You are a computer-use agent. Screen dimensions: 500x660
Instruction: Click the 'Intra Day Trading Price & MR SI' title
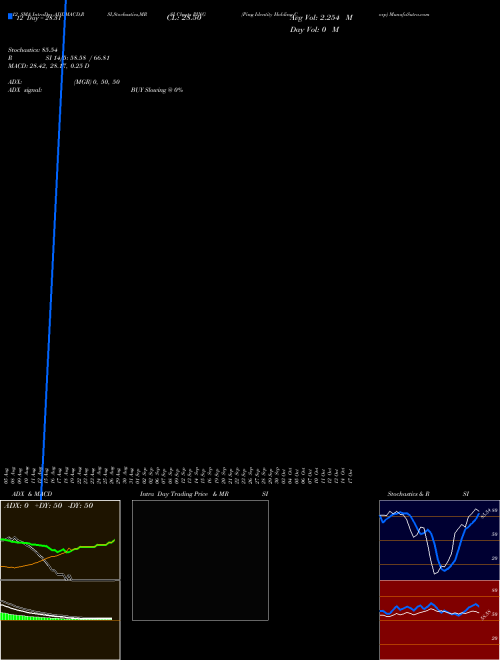(x=204, y=494)
